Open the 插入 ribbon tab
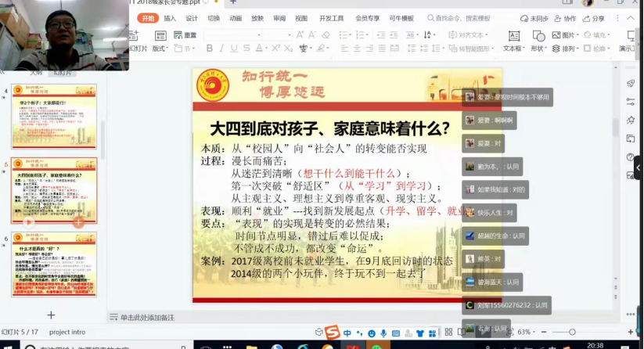This screenshot has height=349, width=644. [170, 18]
